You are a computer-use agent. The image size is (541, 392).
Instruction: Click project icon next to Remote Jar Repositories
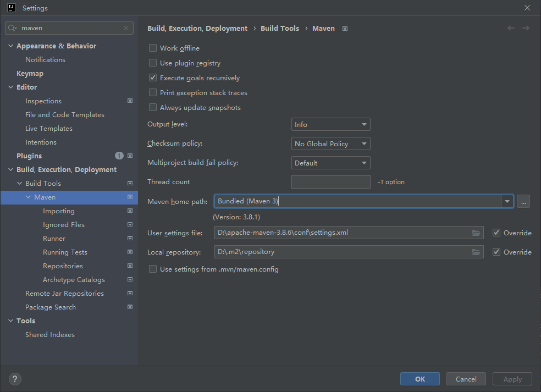tap(130, 293)
